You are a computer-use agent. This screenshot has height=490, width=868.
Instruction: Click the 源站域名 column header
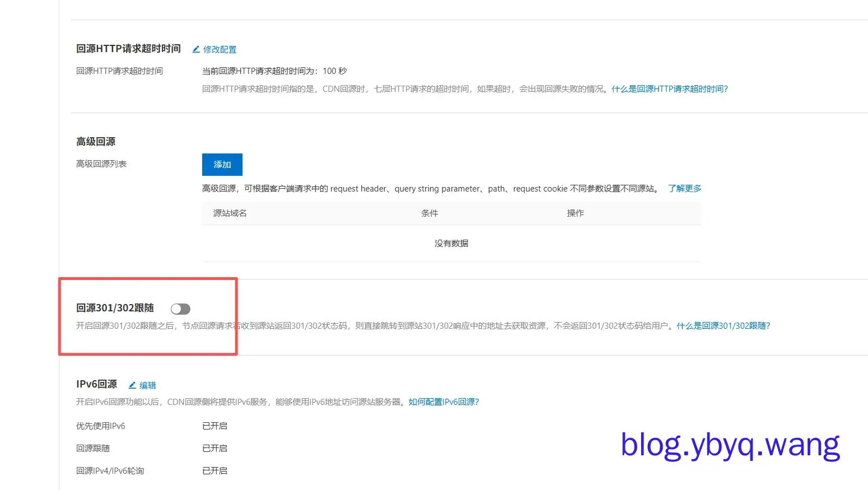tap(230, 213)
